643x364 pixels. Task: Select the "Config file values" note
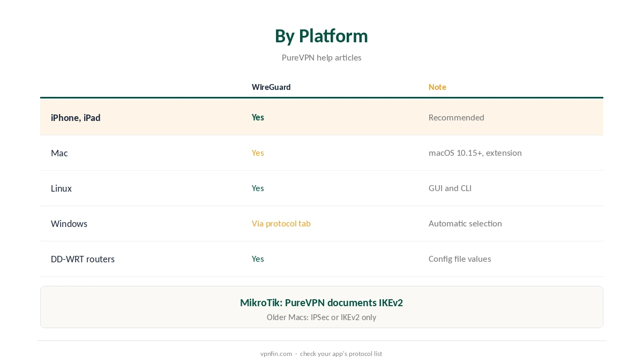tap(460, 259)
